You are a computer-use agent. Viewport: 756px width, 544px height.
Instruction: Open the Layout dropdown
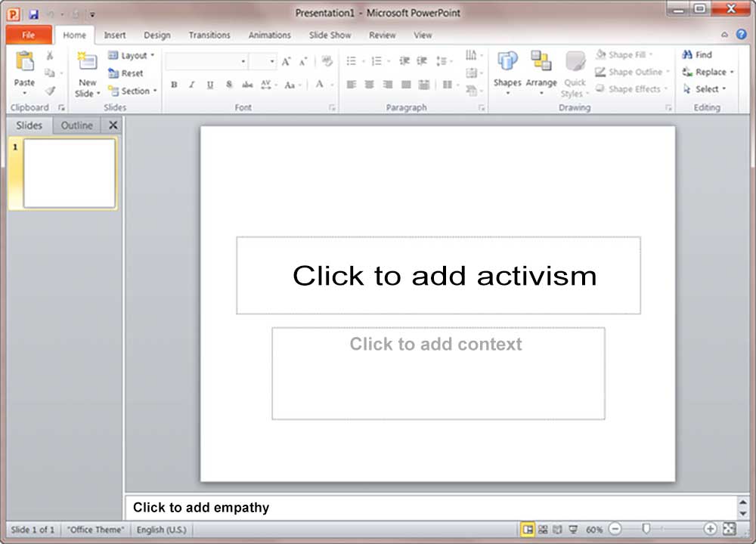coord(132,55)
